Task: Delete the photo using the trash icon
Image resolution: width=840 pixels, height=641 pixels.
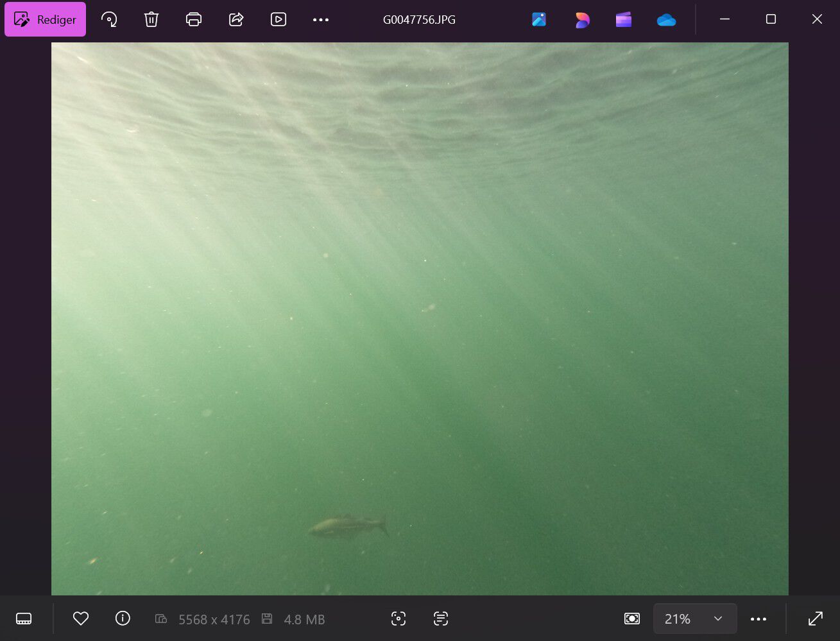Action: coord(151,19)
